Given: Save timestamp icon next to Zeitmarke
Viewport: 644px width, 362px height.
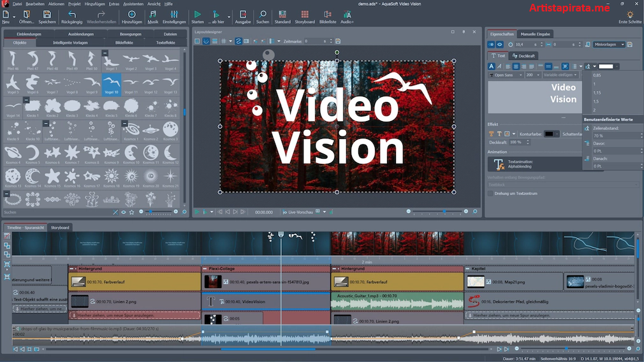Looking at the screenshot, I should tap(338, 41).
